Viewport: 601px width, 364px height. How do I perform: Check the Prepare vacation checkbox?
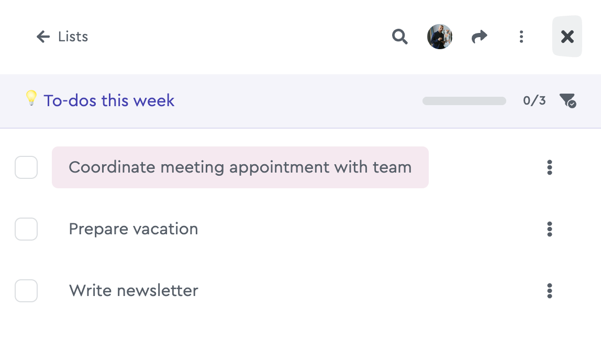click(x=26, y=229)
